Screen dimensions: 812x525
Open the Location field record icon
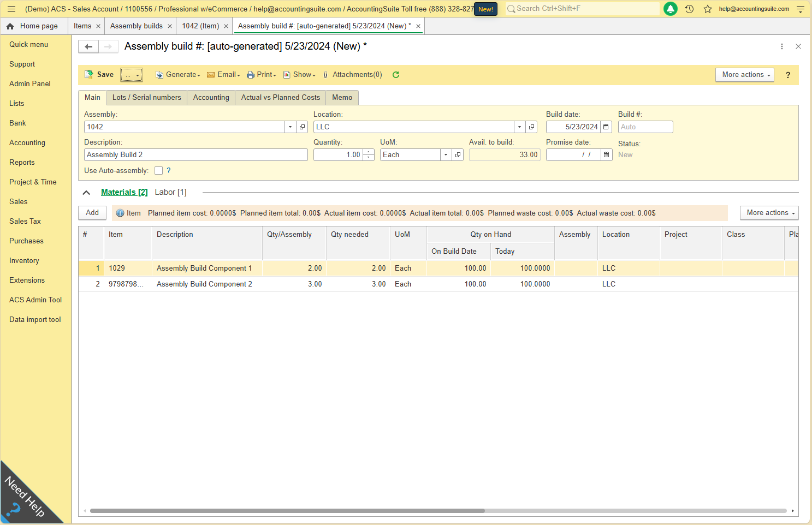point(531,127)
